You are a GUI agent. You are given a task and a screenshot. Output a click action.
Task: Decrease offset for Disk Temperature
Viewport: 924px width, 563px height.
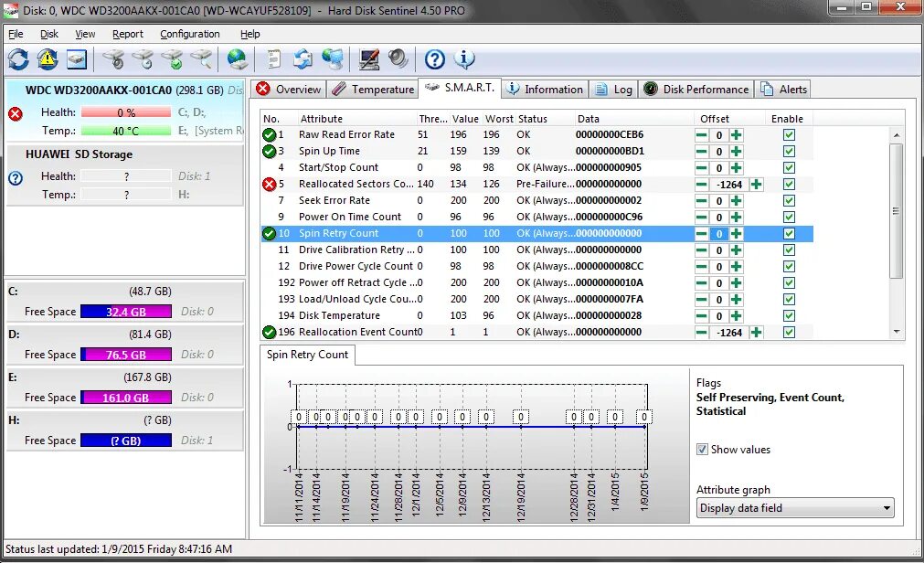coord(701,316)
